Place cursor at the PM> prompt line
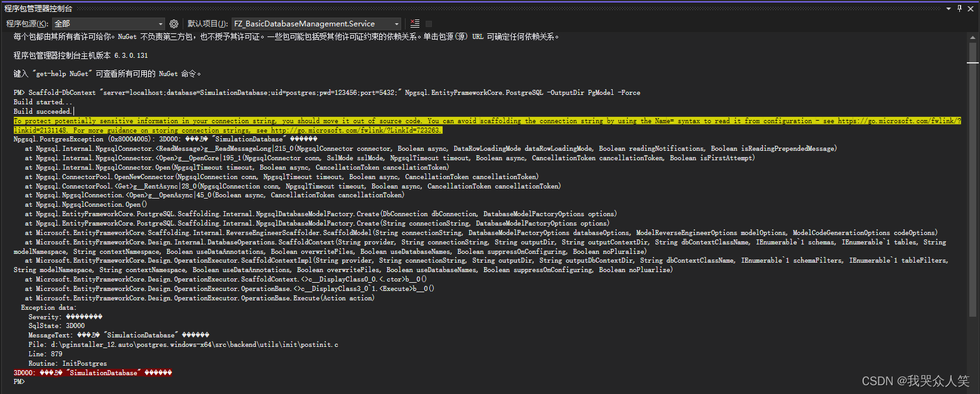This screenshot has width=980, height=394. coord(19,381)
